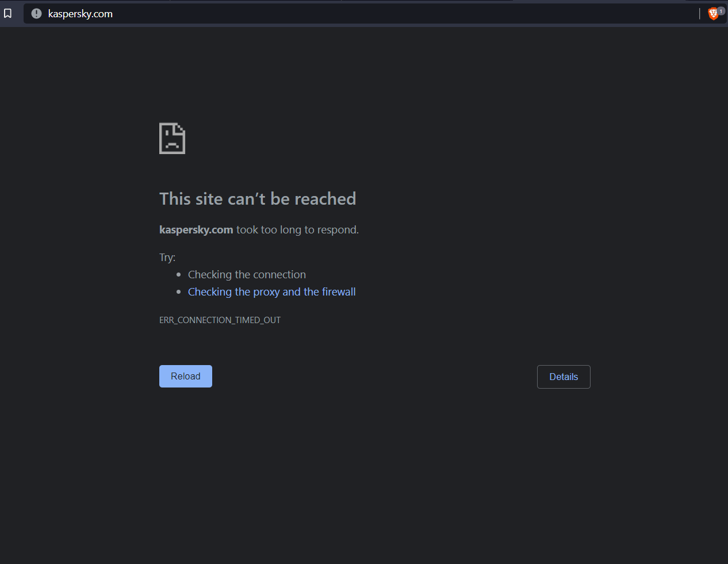Click the kaspersky.com address bar URL

(81, 14)
